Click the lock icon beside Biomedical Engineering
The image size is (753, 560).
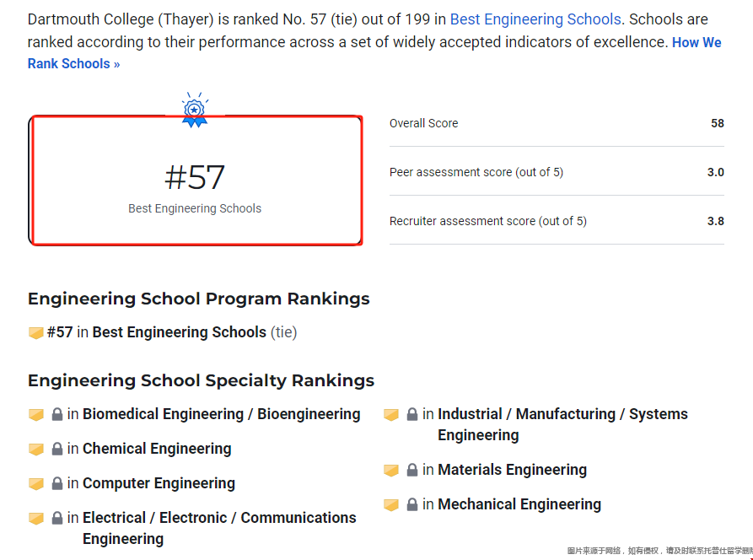pos(57,414)
